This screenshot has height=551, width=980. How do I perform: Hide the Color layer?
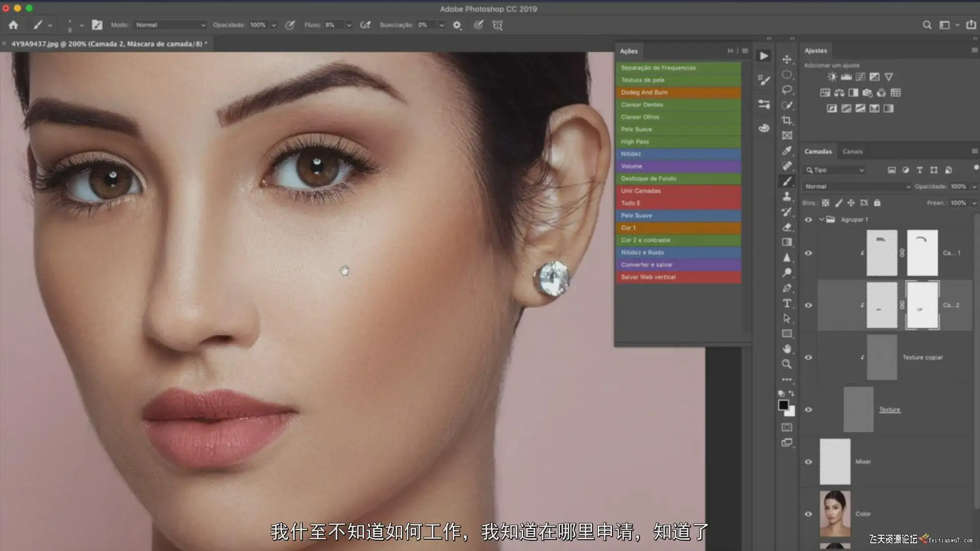point(808,514)
